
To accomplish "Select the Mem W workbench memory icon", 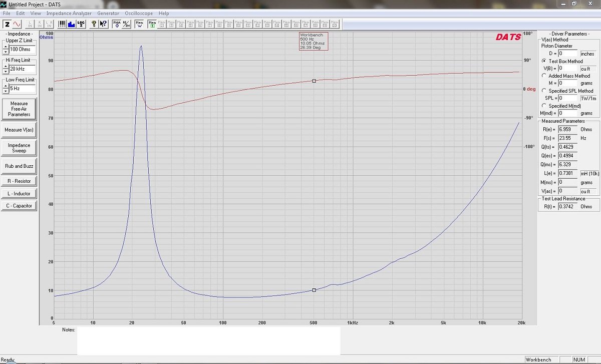I will [x=139, y=24].
